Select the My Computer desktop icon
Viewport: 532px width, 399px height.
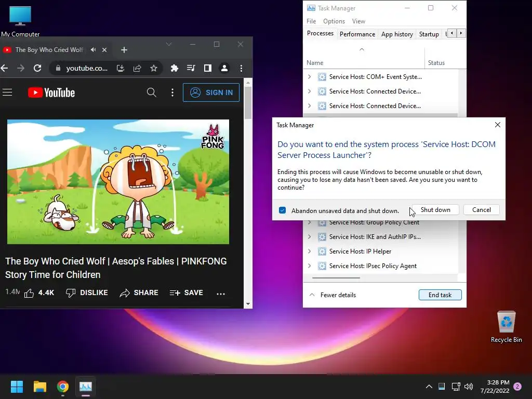click(20, 20)
